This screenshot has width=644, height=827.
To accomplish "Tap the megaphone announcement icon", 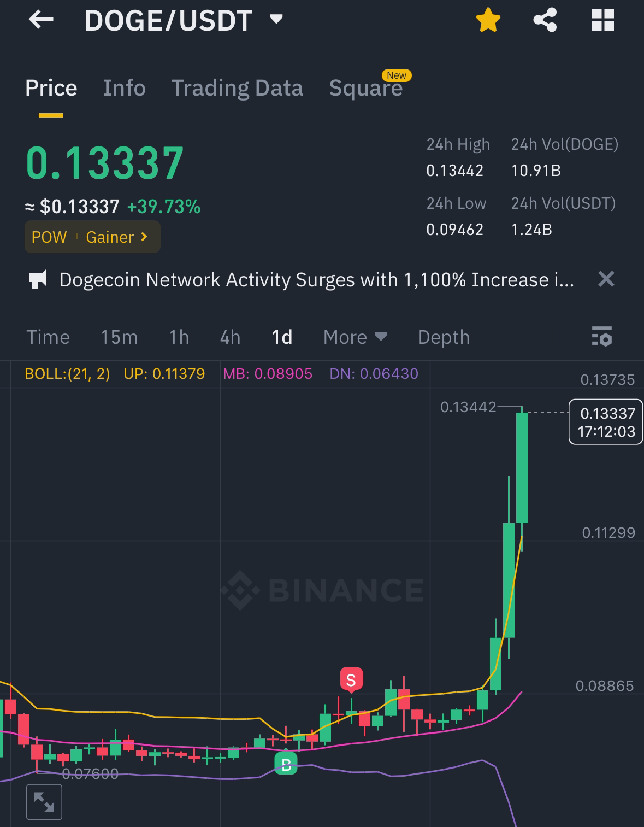I will click(38, 279).
